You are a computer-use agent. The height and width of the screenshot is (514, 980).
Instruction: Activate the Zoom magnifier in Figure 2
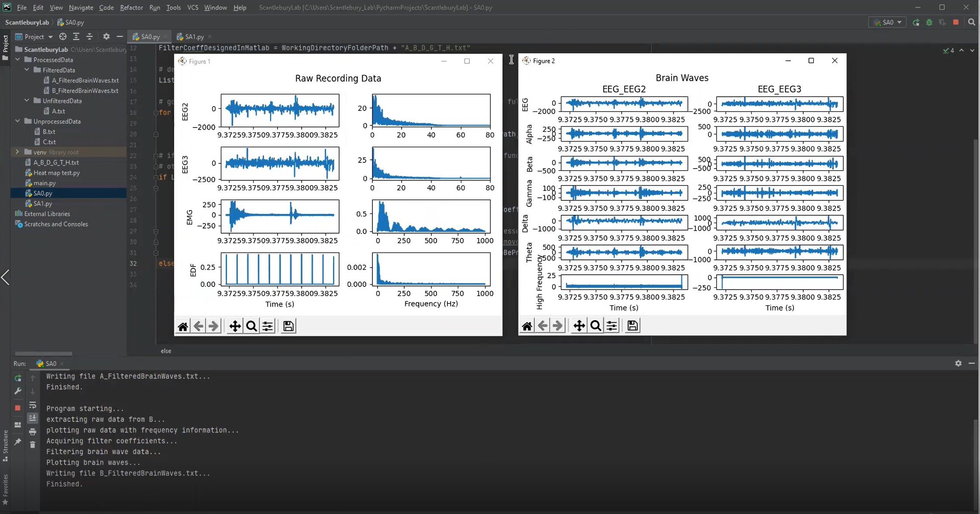(x=595, y=326)
